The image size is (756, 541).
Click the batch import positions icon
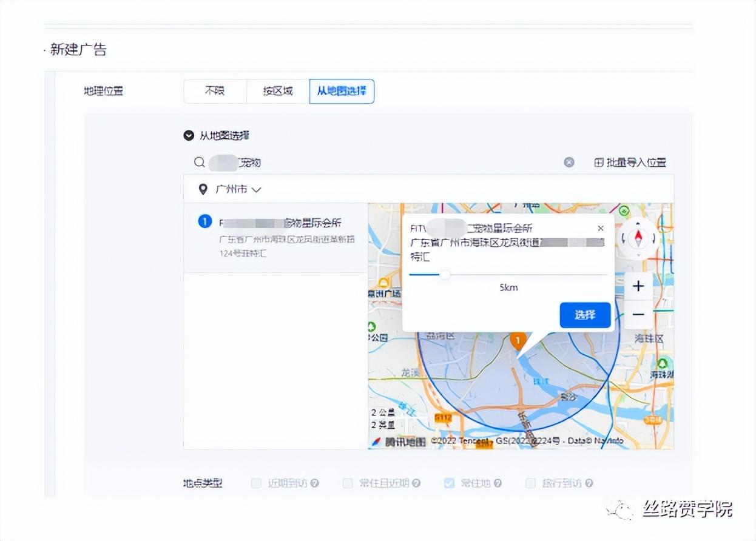pyautogui.click(x=599, y=162)
